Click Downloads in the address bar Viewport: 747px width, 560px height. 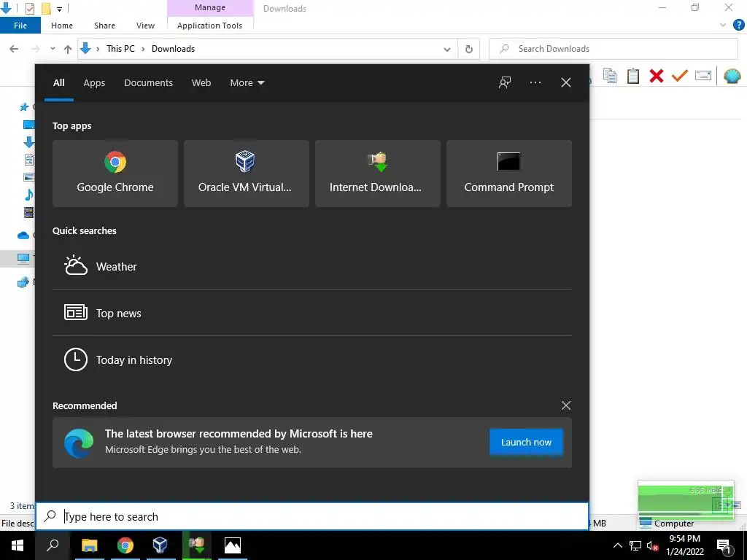point(173,49)
